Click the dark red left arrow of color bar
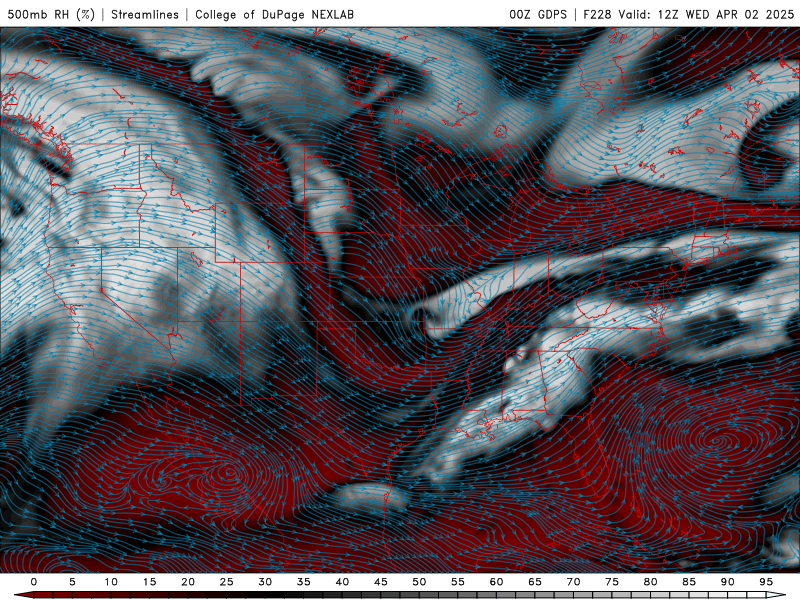Screen dimensions: 800x600 (24, 595)
